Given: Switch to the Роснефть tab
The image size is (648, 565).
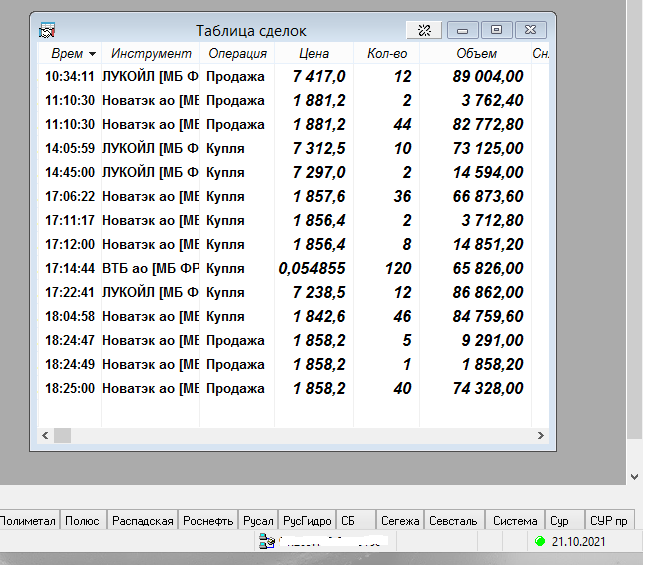Looking at the screenshot, I should tap(208, 521).
